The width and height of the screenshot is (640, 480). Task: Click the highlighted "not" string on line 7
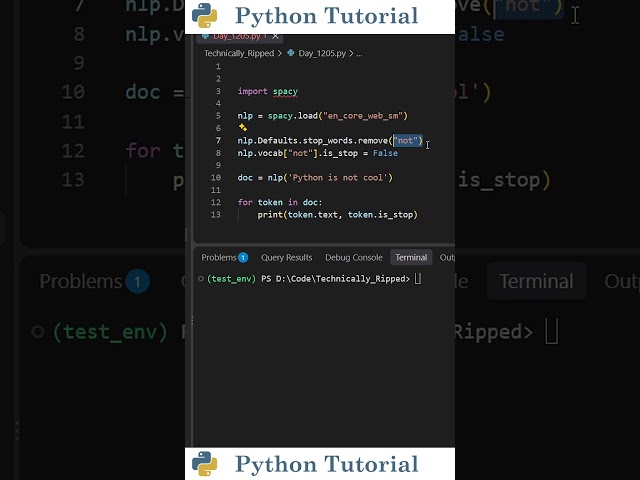407,141
